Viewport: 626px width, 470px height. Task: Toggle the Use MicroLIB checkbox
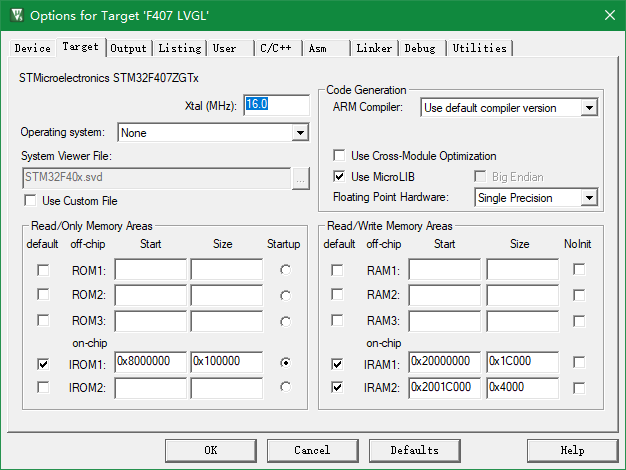pyautogui.click(x=339, y=176)
